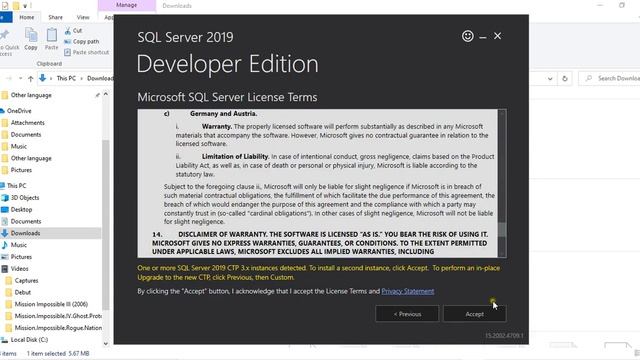This screenshot has height=360, width=640.
Task: Open Documents folder under OneDrive
Action: point(26,134)
